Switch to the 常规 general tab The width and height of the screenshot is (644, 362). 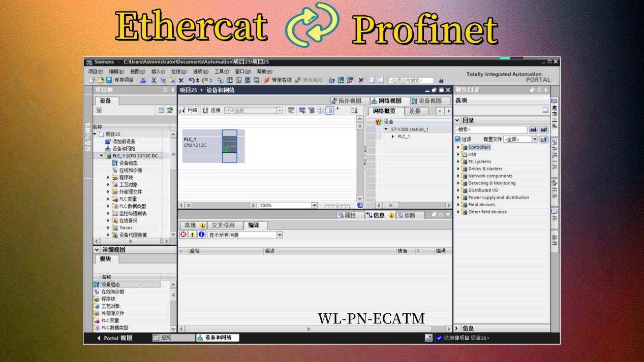pos(194,225)
